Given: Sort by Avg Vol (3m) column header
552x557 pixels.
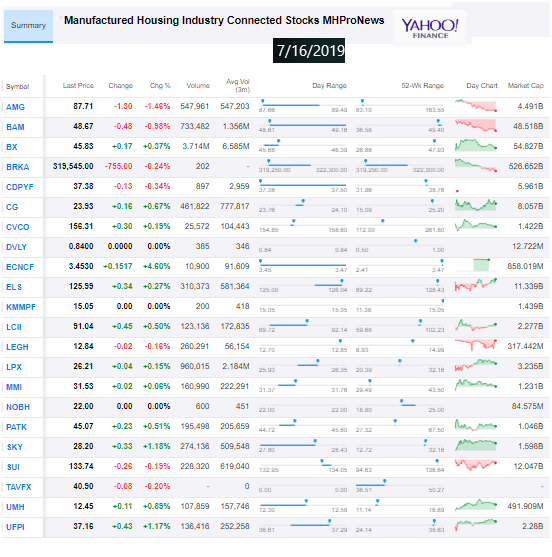Looking at the screenshot, I should pos(238,86).
